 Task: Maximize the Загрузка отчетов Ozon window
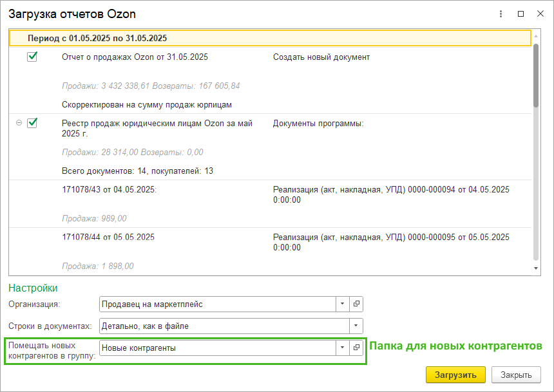pos(521,14)
